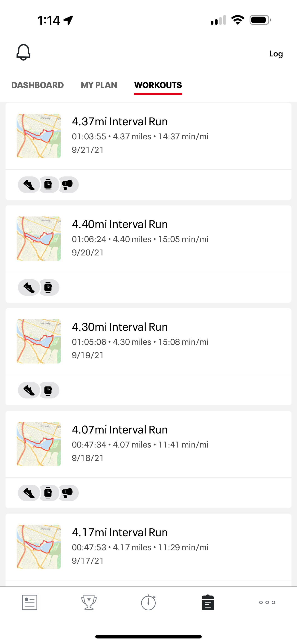This screenshot has height=644, width=297.
Task: Open the feed icon in bottom bar
Action: pyautogui.click(x=29, y=603)
